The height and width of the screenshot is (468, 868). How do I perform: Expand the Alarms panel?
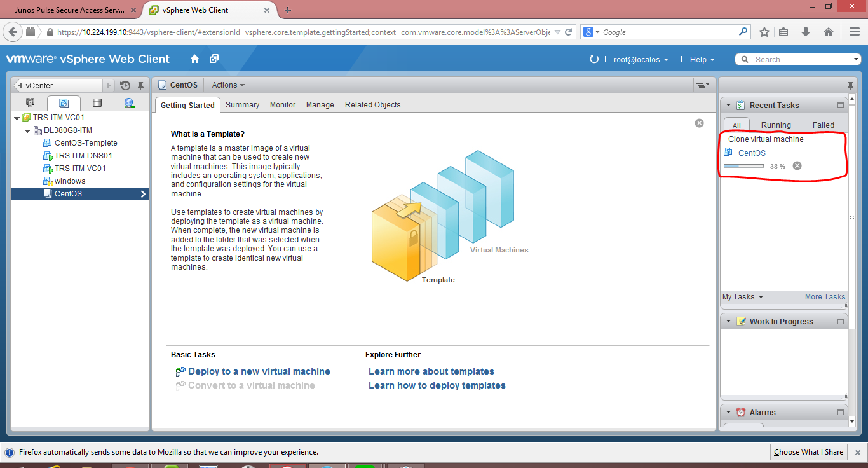[728, 412]
